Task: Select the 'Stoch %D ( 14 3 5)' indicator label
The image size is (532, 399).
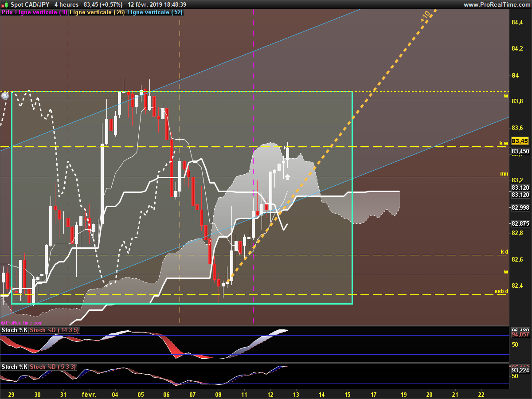Action: (55, 330)
